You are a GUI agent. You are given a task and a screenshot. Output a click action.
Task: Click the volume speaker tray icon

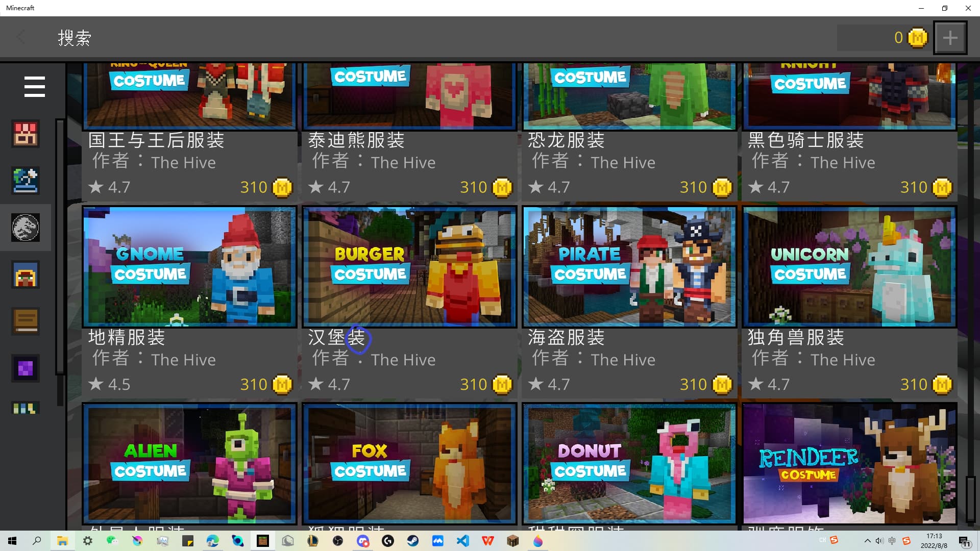[x=879, y=541]
